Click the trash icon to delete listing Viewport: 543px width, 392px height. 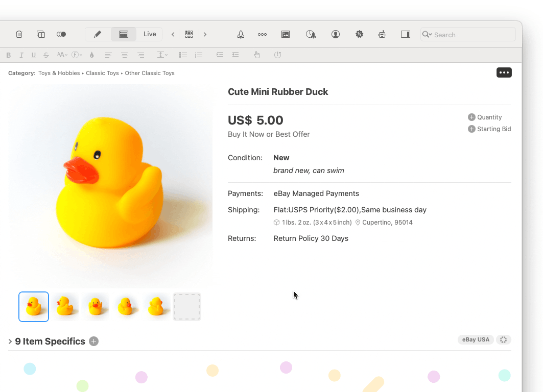click(x=19, y=34)
